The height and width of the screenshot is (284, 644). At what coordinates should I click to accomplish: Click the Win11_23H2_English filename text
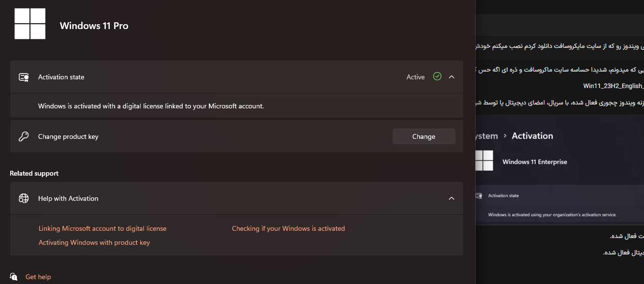(x=613, y=86)
